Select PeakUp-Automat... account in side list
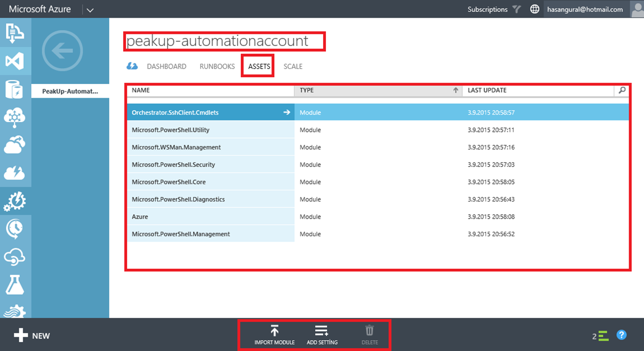This screenshot has height=351, width=644. [70, 91]
